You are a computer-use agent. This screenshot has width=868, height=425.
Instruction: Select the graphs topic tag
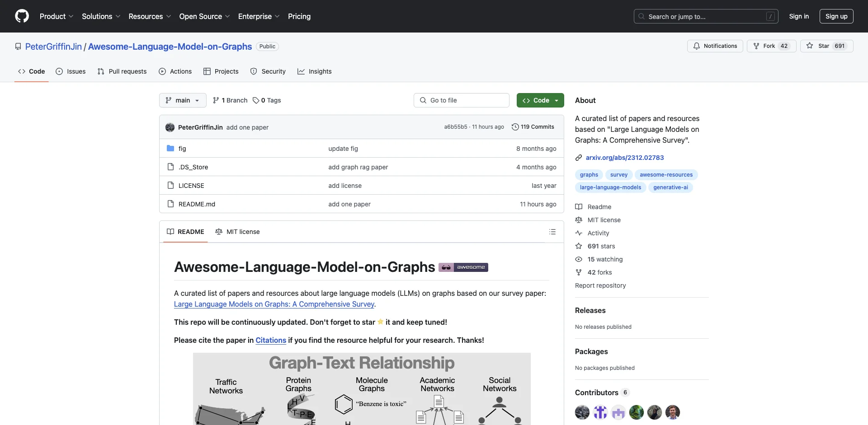coord(589,175)
